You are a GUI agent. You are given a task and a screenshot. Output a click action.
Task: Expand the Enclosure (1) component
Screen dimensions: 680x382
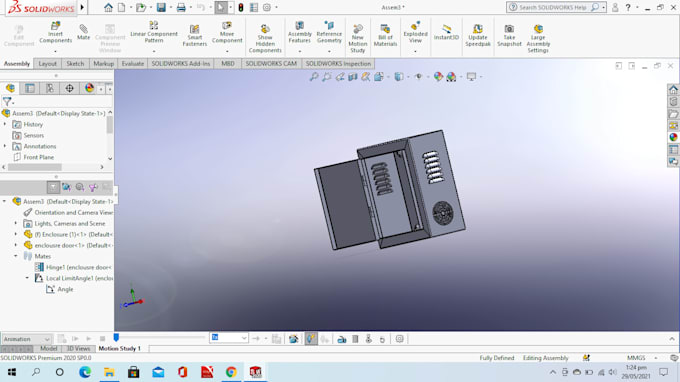[x=16, y=234]
